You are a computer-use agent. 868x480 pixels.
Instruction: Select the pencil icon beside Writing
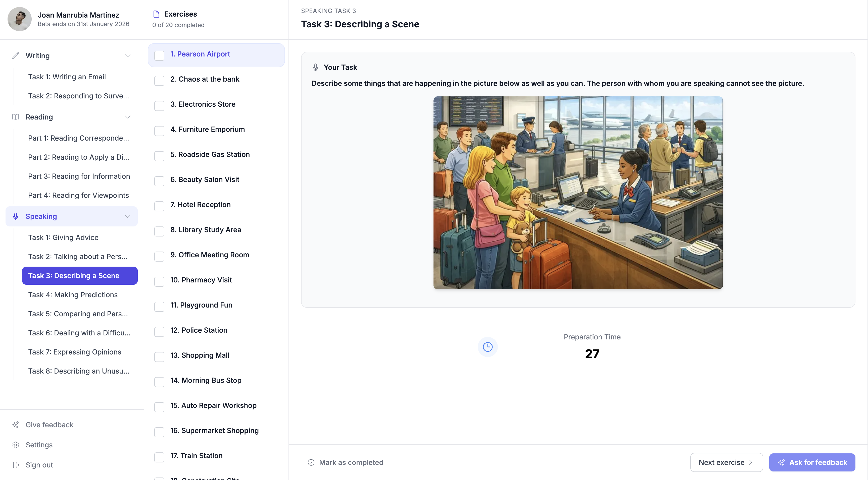(16, 55)
